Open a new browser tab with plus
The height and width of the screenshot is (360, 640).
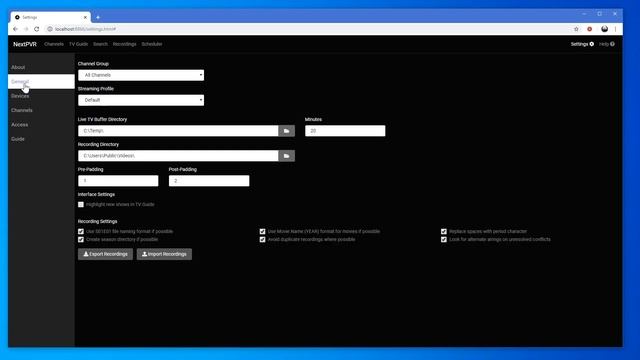tap(98, 18)
